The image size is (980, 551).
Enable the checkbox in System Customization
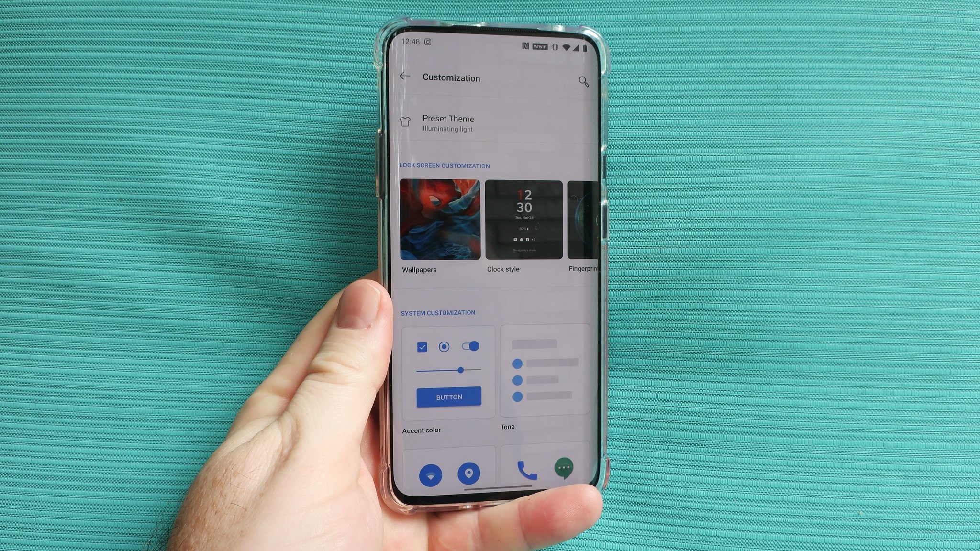tap(422, 346)
